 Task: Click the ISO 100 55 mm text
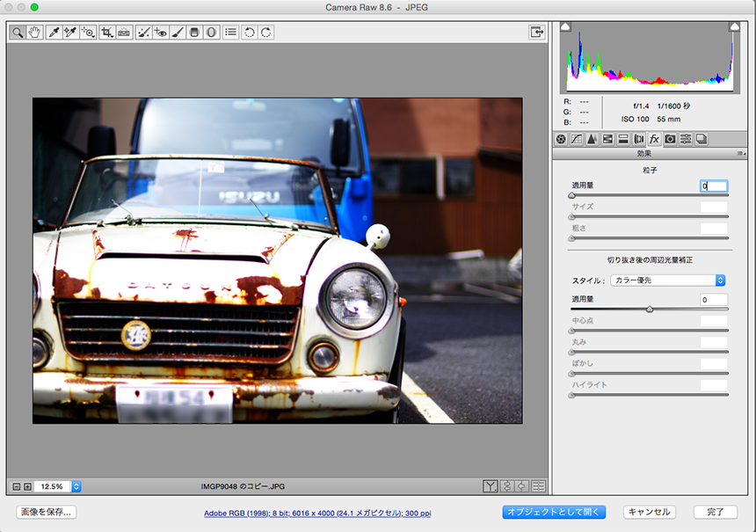click(x=651, y=119)
